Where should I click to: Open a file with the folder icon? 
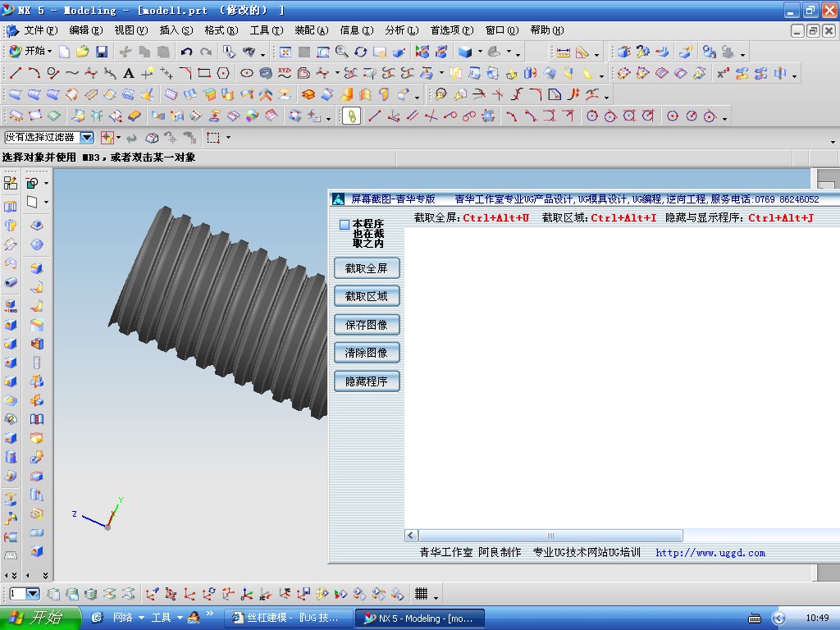[x=83, y=52]
